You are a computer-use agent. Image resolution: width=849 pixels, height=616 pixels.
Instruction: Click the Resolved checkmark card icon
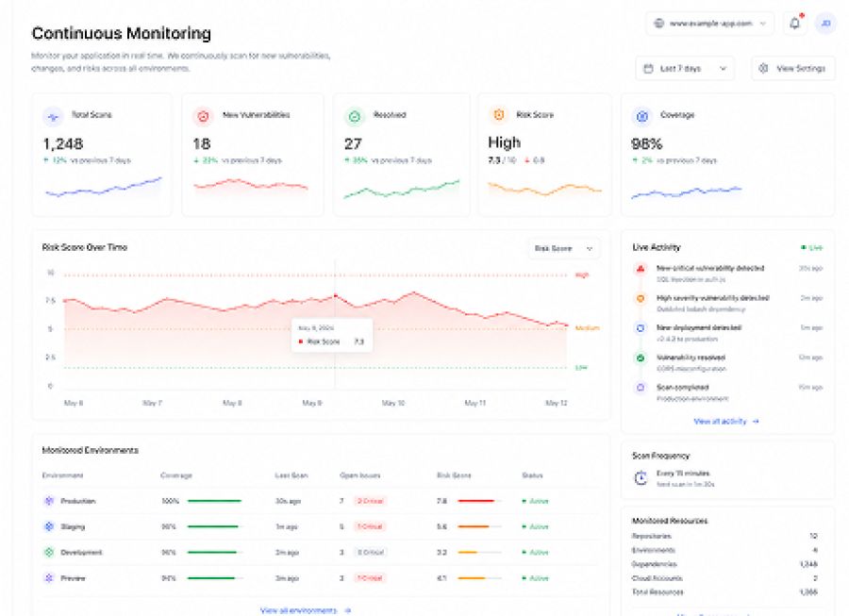tap(354, 116)
